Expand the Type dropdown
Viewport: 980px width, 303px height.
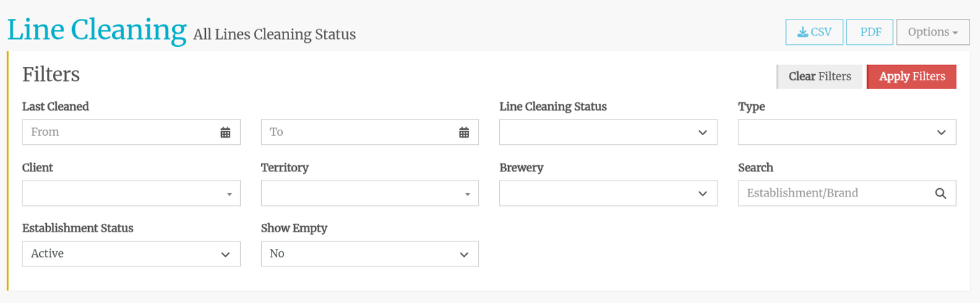tap(846, 132)
